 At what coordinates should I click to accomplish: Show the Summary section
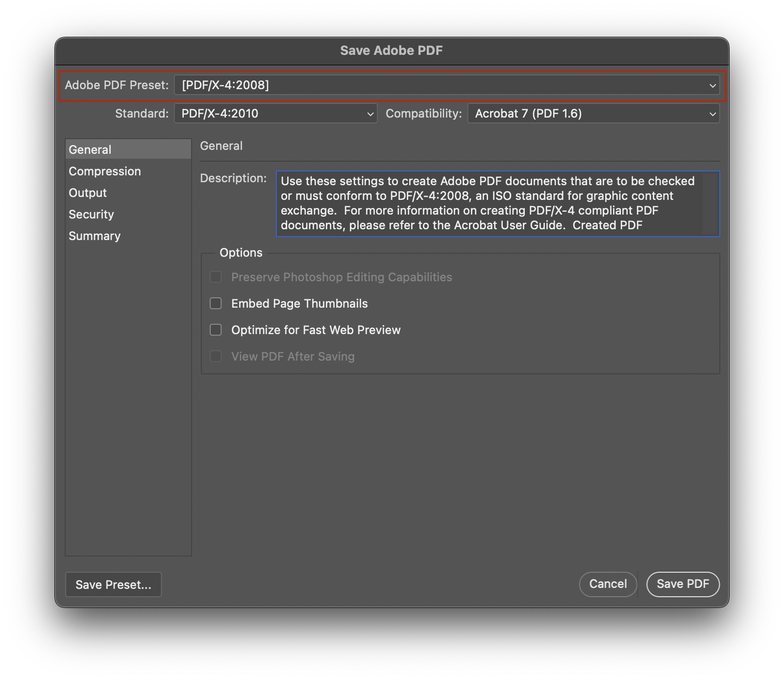click(x=128, y=236)
